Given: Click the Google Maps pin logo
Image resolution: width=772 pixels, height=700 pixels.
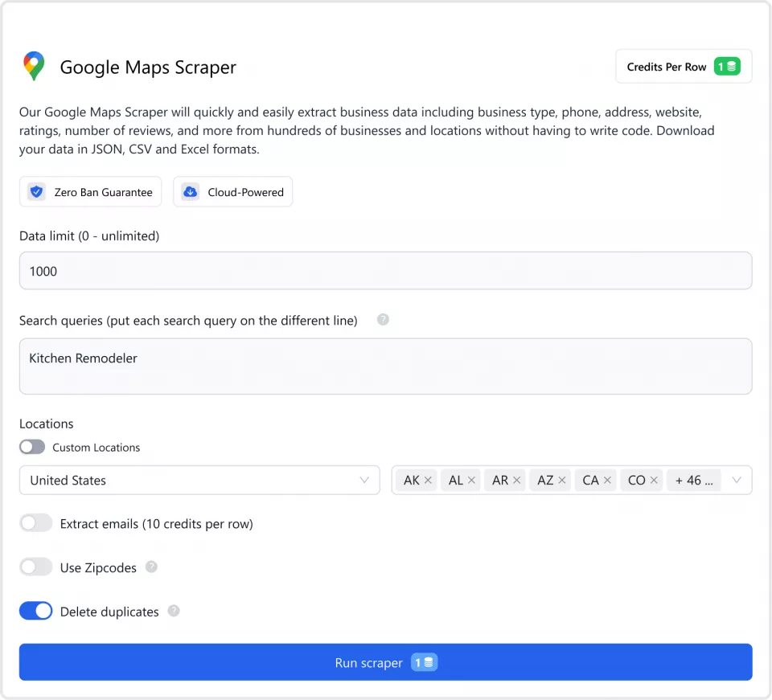Looking at the screenshot, I should [x=33, y=67].
